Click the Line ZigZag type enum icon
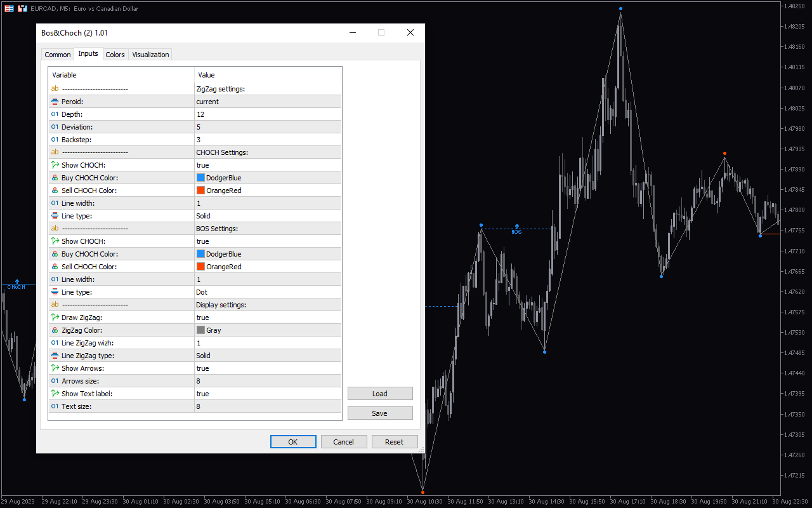The image size is (812, 508). [55, 356]
